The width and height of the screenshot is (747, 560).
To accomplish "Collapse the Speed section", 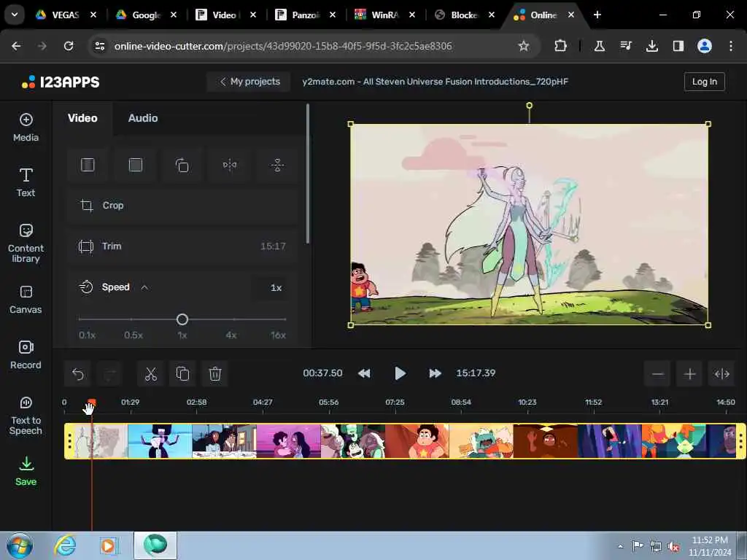I will click(x=144, y=287).
